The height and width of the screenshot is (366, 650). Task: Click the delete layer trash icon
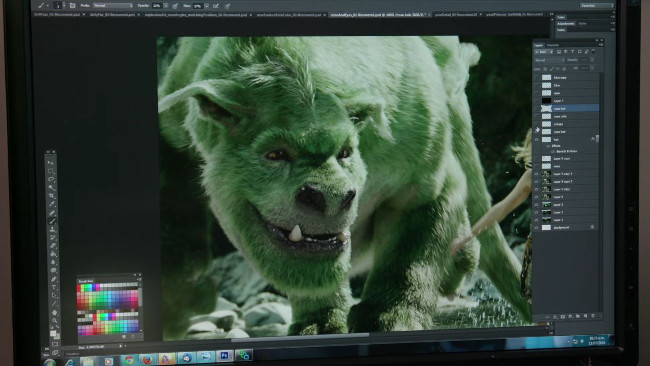point(593,316)
